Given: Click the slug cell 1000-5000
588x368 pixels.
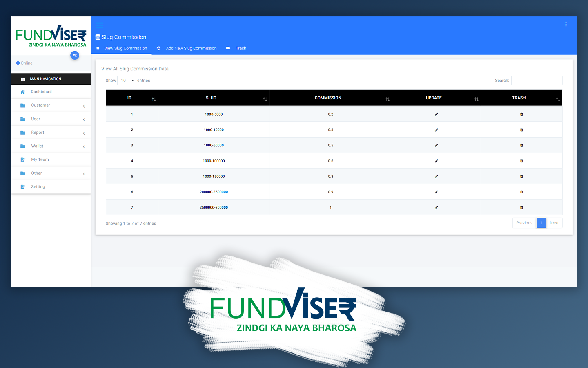Looking at the screenshot, I should point(214,114).
